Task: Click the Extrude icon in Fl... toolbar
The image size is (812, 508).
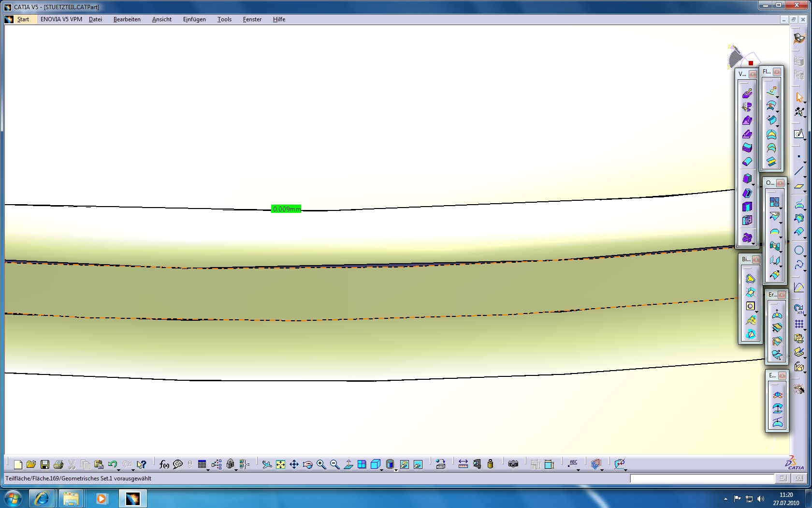Action: pyautogui.click(x=772, y=90)
